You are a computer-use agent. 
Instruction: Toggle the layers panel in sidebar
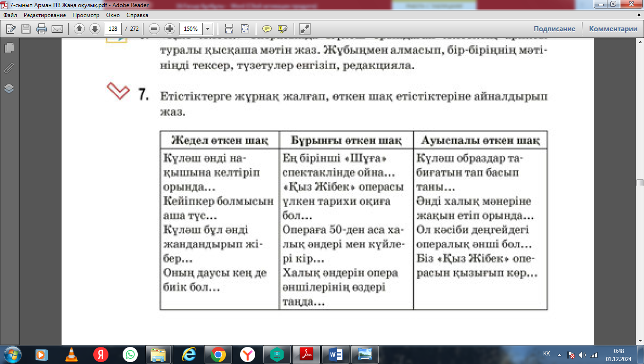click(x=9, y=89)
